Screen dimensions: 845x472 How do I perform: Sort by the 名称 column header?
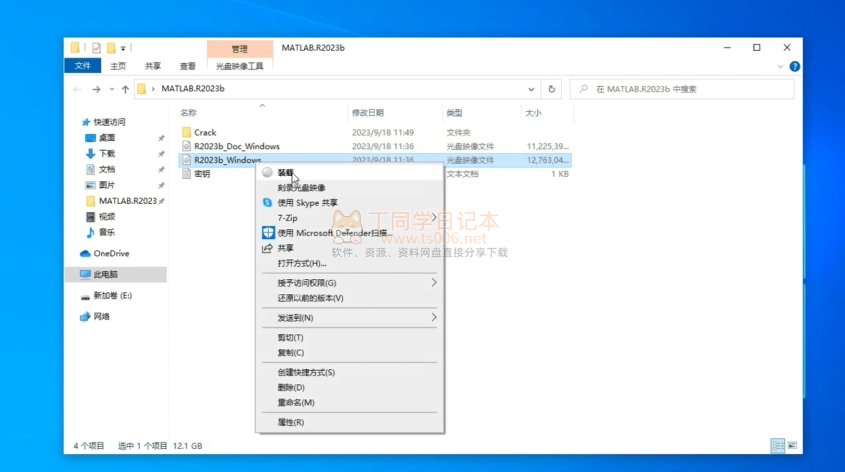[x=189, y=113]
